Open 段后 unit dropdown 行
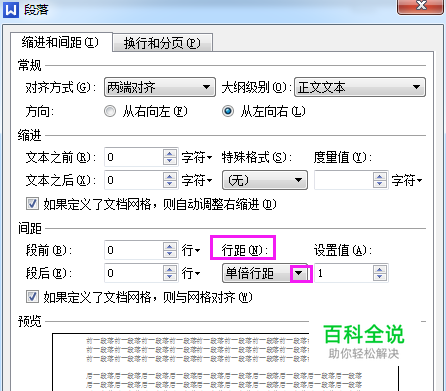Viewport: 446px width, 391px height. 191,274
